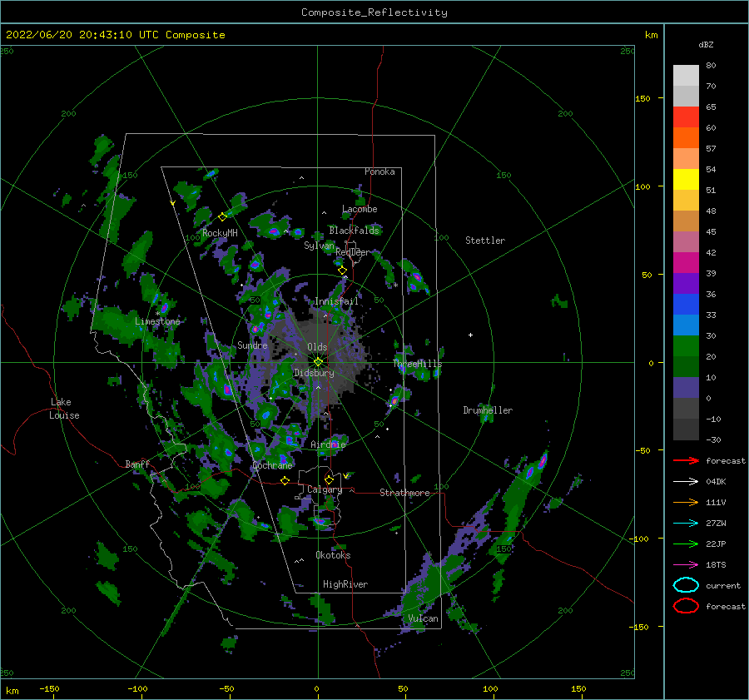
Task: Click the green 22JP arrow in the legend
Action: (x=686, y=544)
